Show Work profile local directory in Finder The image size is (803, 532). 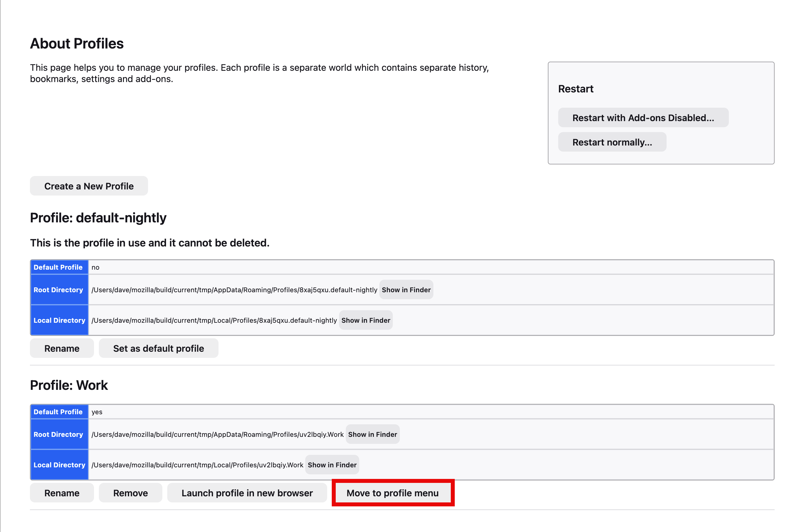point(332,465)
